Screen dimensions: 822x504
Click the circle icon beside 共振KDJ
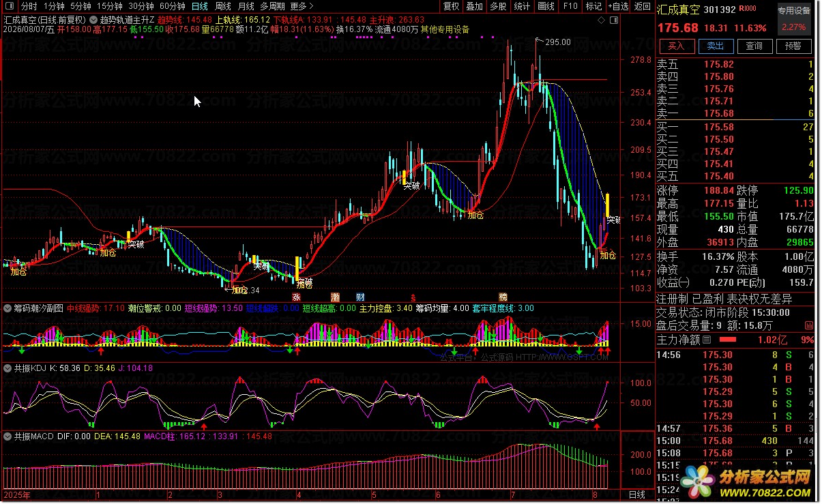(8, 368)
